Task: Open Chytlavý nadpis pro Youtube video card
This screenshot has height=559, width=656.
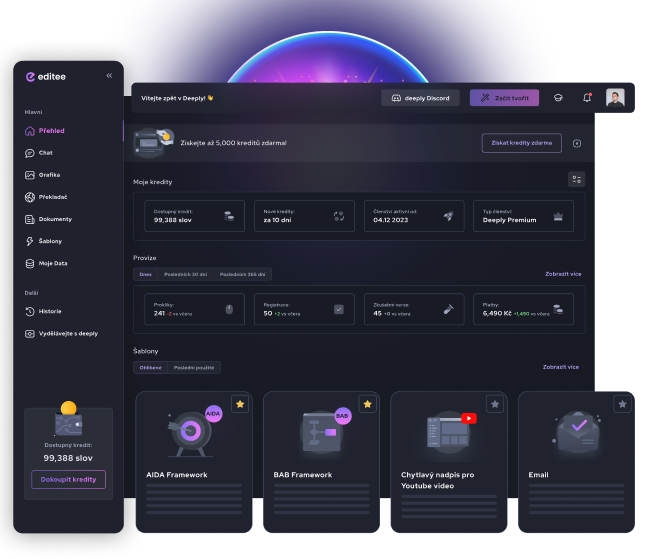Action: pos(449,462)
